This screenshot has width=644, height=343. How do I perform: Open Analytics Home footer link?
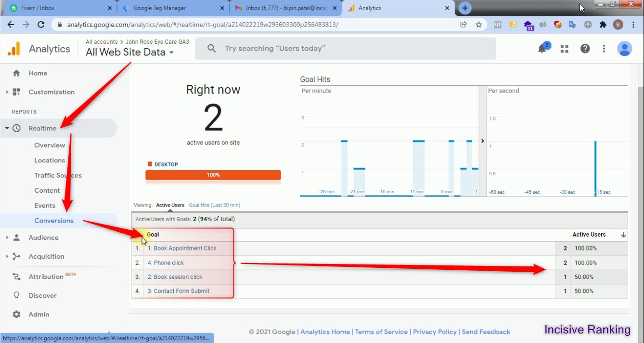tap(325, 332)
